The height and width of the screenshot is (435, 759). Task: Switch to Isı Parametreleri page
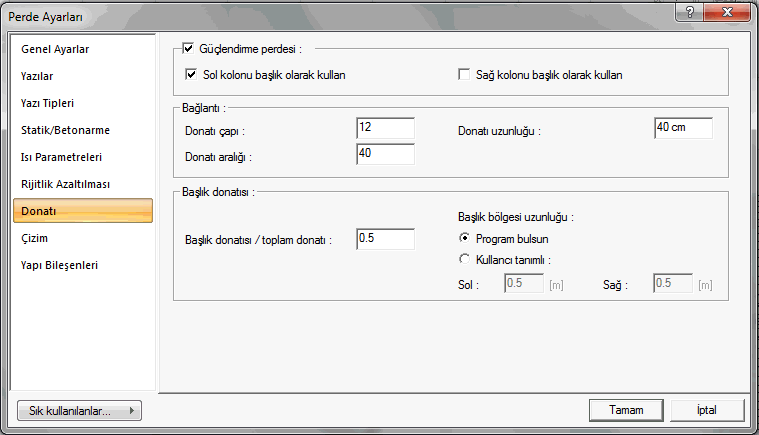[83, 158]
